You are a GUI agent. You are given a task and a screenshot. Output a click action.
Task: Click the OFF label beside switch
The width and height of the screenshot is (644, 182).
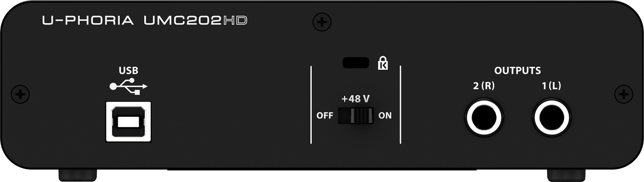pyautogui.click(x=325, y=116)
